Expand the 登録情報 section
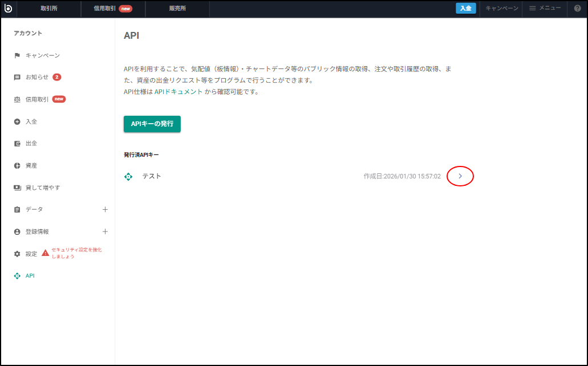The width and height of the screenshot is (588, 366). pos(105,231)
